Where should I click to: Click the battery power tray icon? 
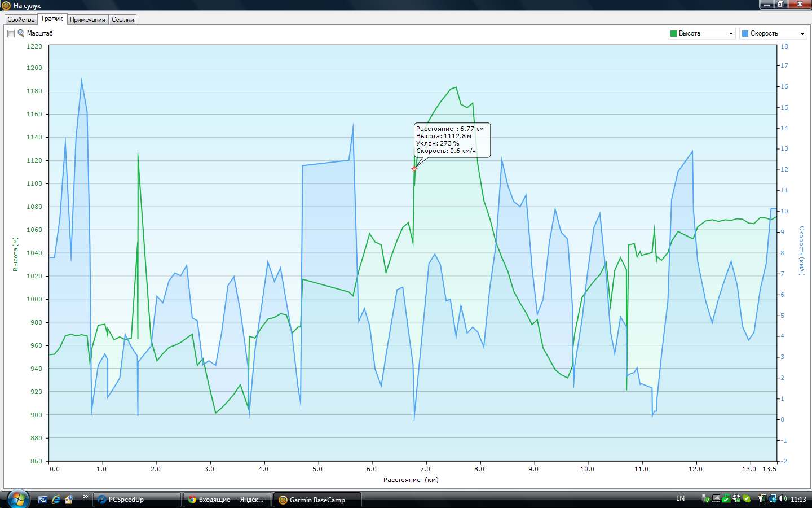[762, 499]
